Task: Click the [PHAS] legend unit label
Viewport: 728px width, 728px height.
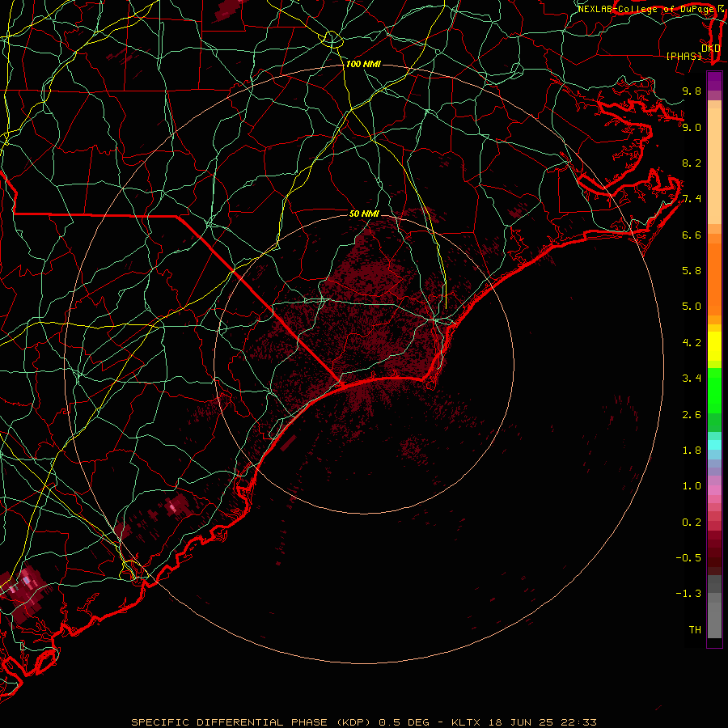Action: click(684, 56)
